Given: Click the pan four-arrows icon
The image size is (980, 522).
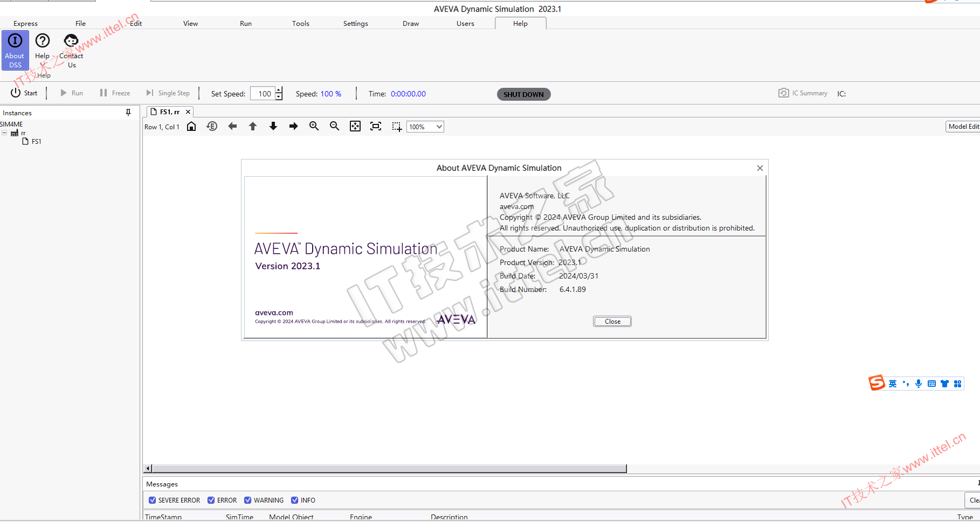Looking at the screenshot, I should 355,126.
